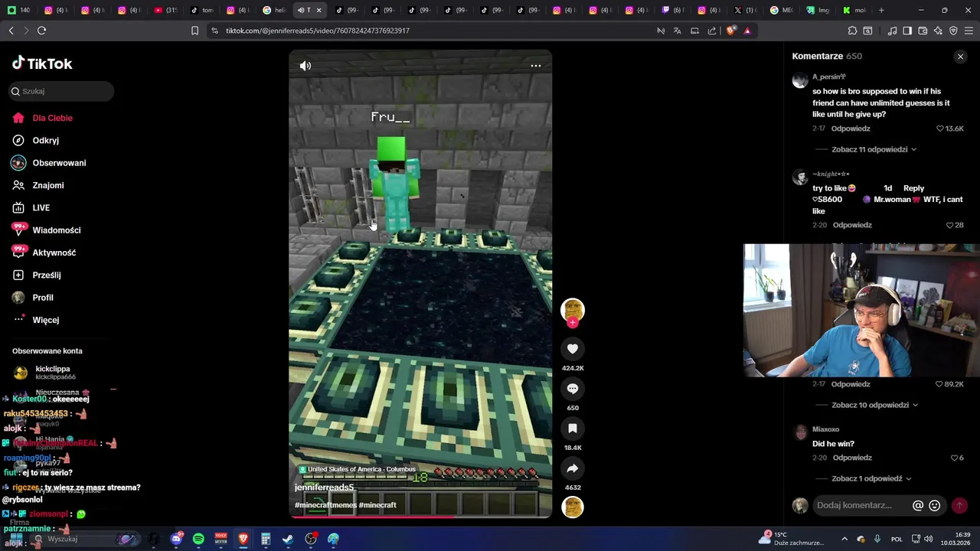This screenshot has height=551, width=980.
Task: Bookmark the video with the save icon
Action: coord(573,429)
